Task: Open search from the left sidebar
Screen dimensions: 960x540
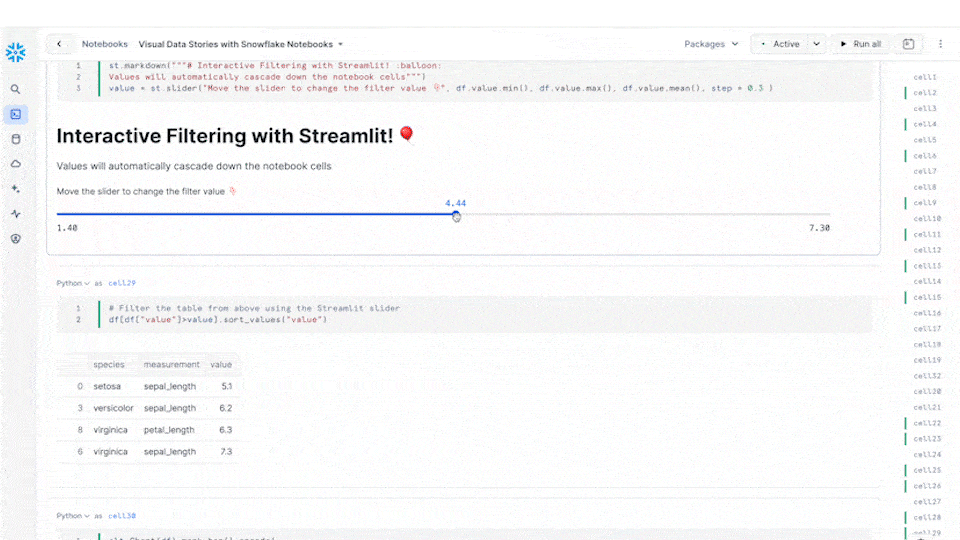Action: click(x=15, y=89)
